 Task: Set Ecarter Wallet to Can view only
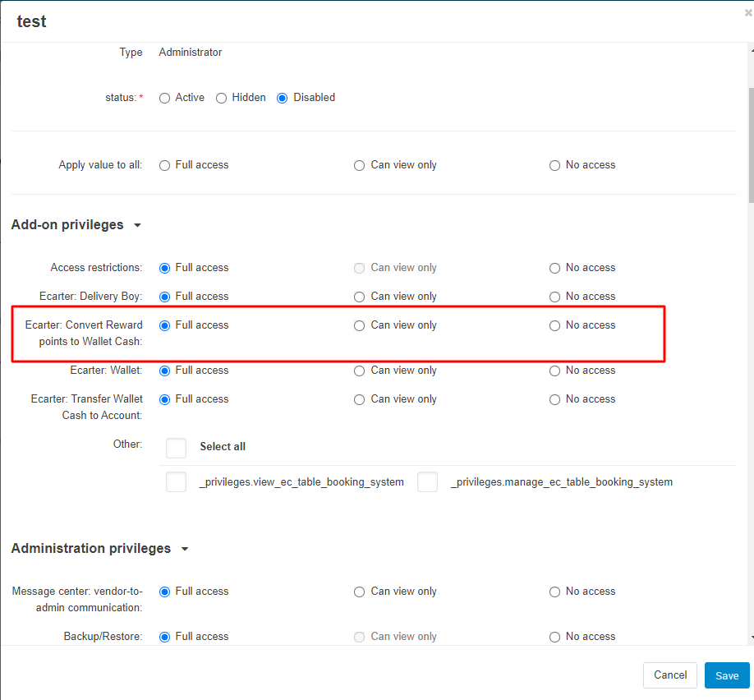coord(360,371)
